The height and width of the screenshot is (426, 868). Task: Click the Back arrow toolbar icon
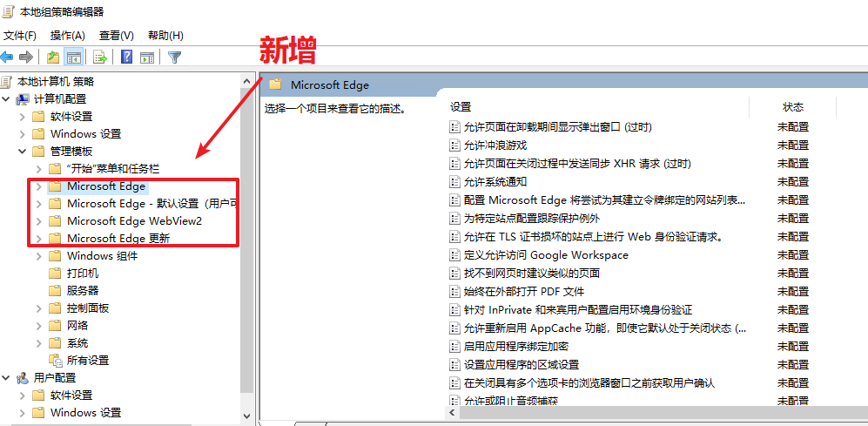click(7, 57)
